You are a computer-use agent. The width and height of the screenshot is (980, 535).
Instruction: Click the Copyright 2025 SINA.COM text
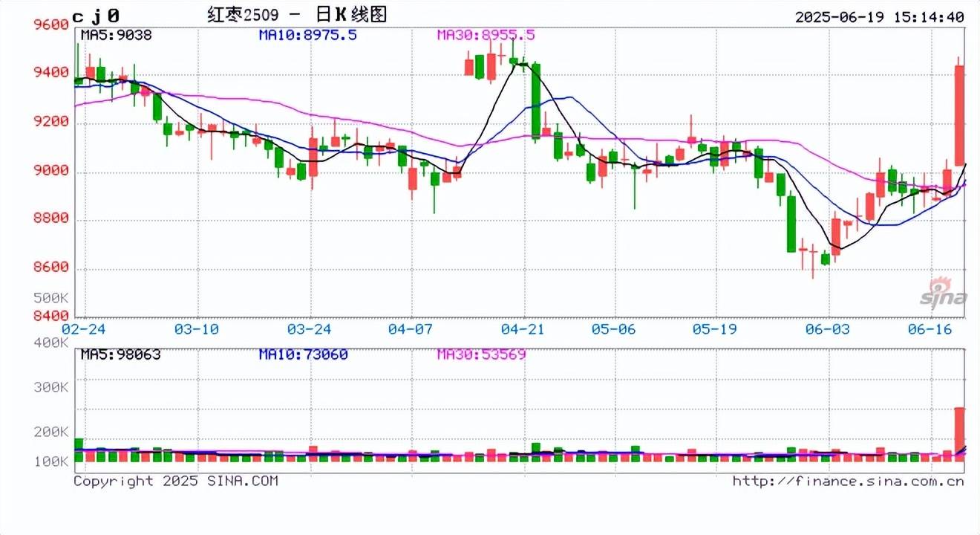174,481
